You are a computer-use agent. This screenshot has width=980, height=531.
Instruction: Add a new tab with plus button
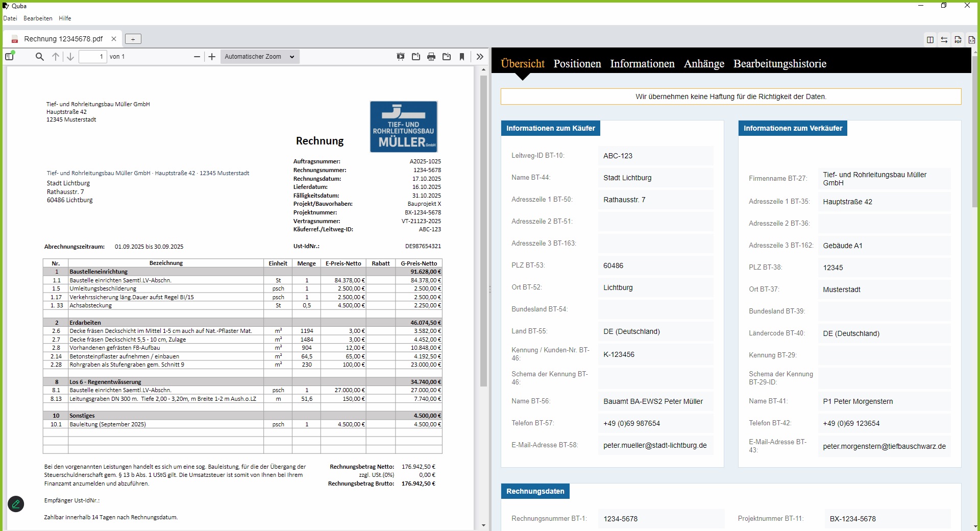pos(133,39)
